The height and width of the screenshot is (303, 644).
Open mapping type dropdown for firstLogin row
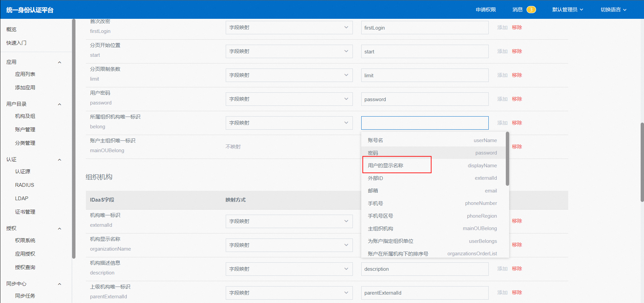click(289, 28)
